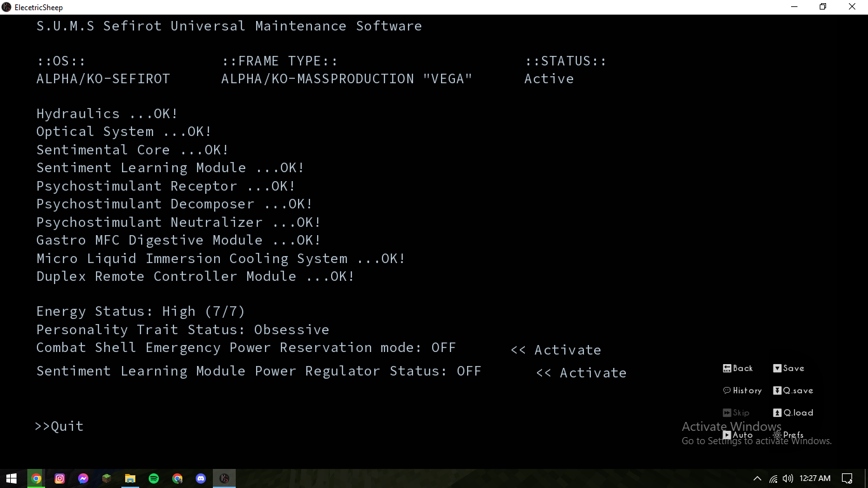
Task: Click the title "S.U.M.S Sefirot Universal Maintenance Software"
Action: pyautogui.click(x=229, y=26)
